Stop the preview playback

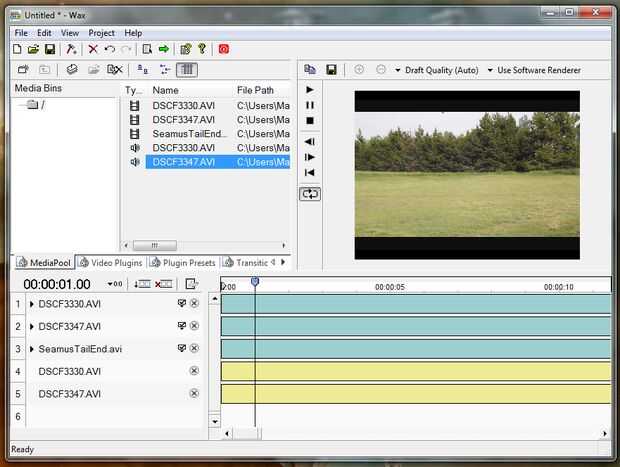310,121
